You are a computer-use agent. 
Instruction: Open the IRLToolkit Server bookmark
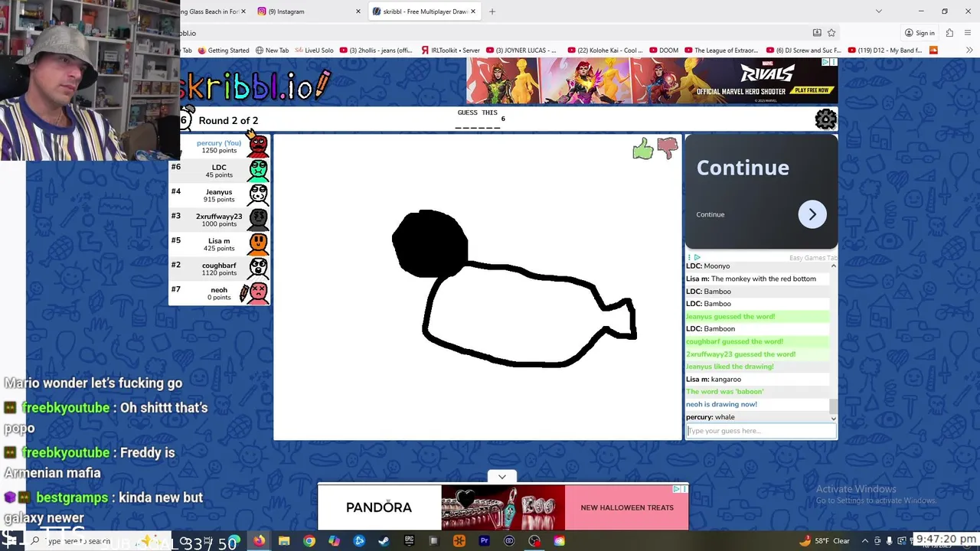pos(450,51)
